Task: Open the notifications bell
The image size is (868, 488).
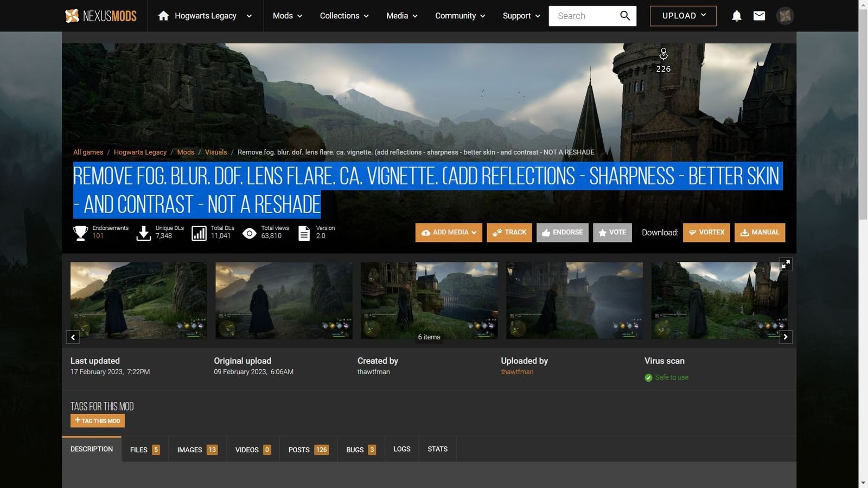Action: click(x=736, y=16)
